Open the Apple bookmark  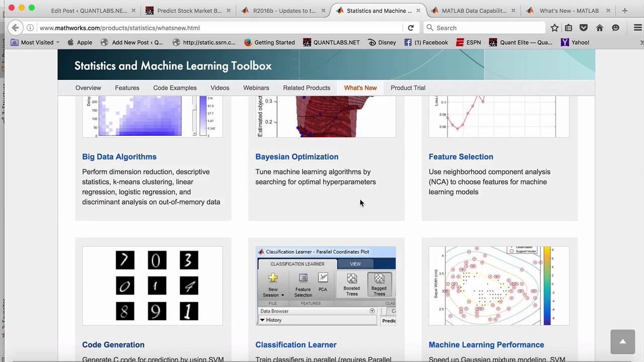pyautogui.click(x=79, y=43)
